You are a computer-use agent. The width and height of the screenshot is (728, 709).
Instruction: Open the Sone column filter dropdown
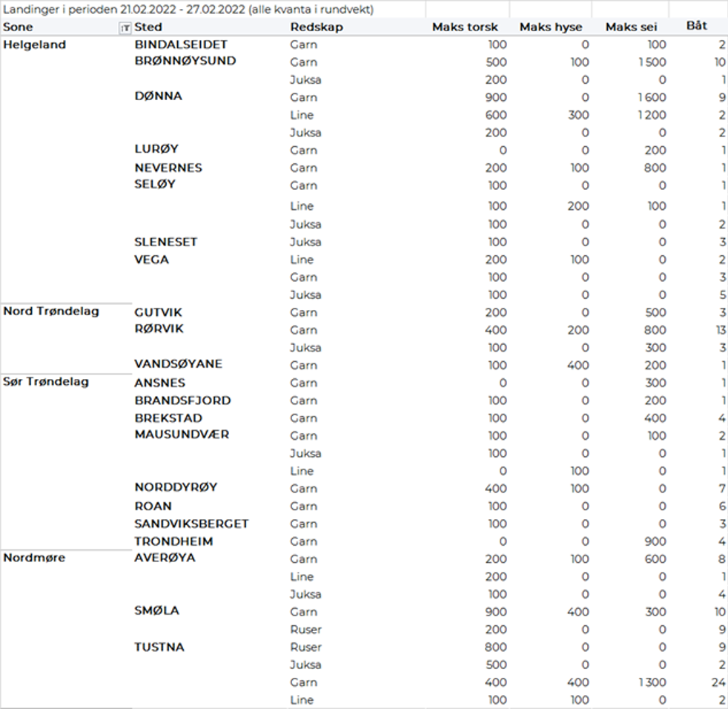click(x=125, y=27)
